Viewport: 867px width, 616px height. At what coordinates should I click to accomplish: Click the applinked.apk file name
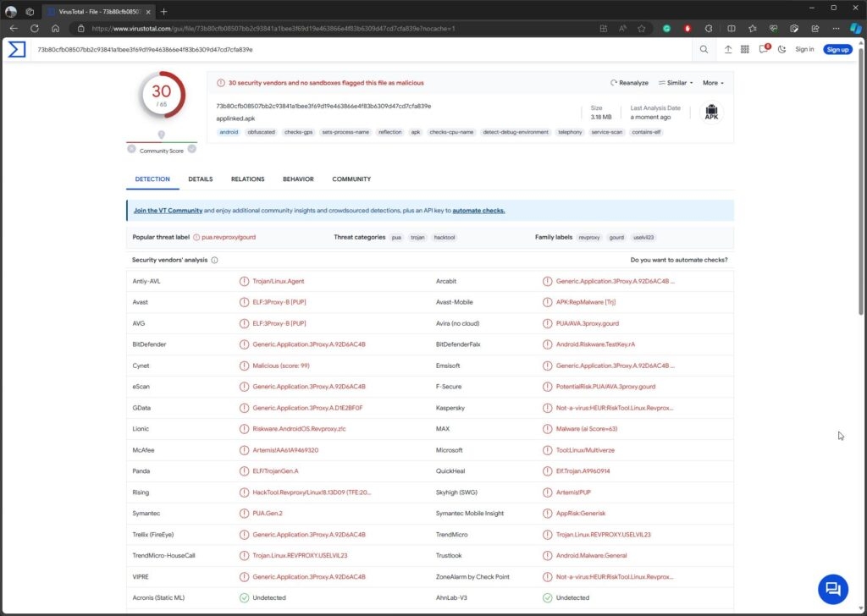[235, 118]
